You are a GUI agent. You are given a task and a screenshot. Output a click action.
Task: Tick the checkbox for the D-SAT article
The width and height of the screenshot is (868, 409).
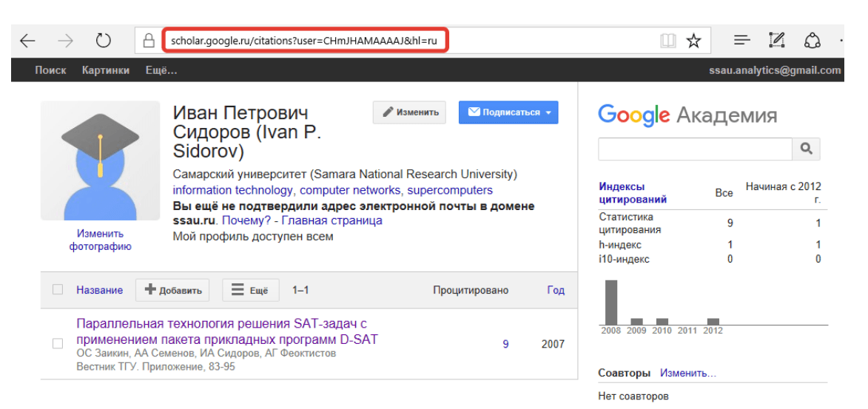[x=58, y=344]
